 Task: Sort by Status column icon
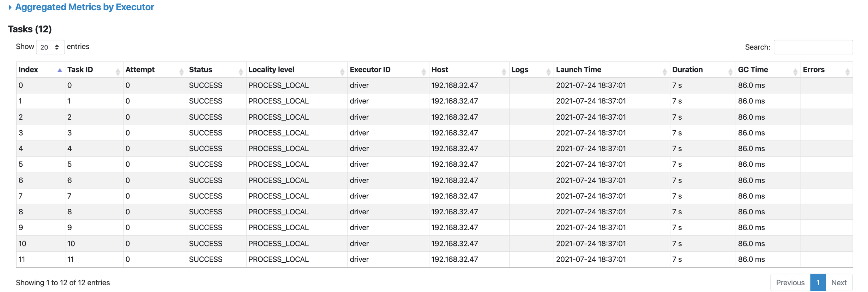pyautogui.click(x=241, y=72)
